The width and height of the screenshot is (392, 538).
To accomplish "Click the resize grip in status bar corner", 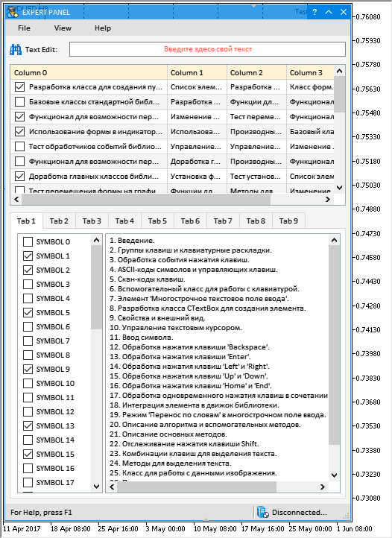I will pos(346,516).
